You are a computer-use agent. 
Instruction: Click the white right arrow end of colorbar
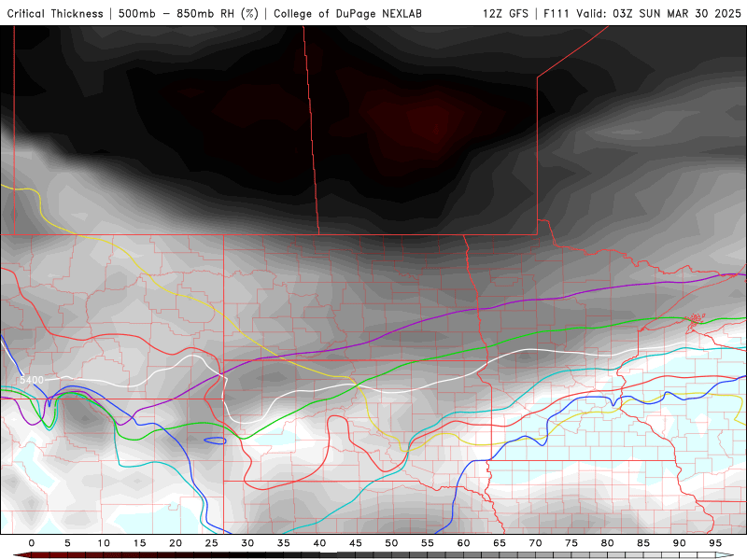click(x=725, y=555)
